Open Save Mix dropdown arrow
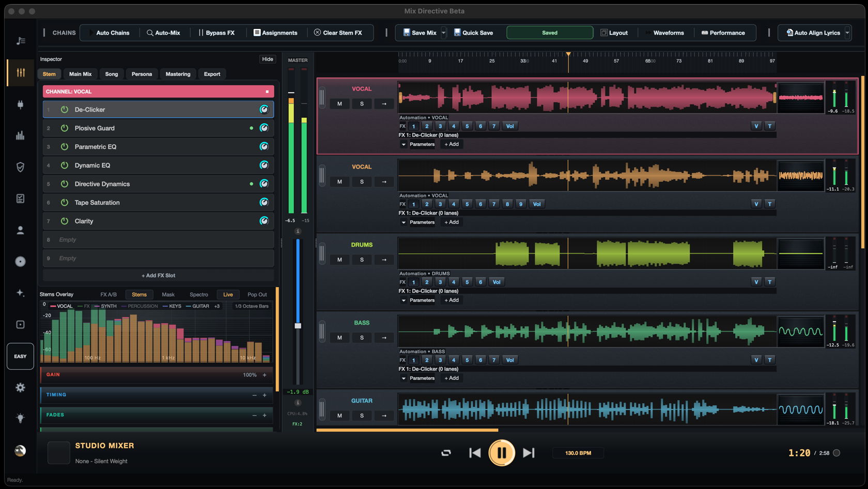Screen dimensions: 868x489 coord(444,33)
